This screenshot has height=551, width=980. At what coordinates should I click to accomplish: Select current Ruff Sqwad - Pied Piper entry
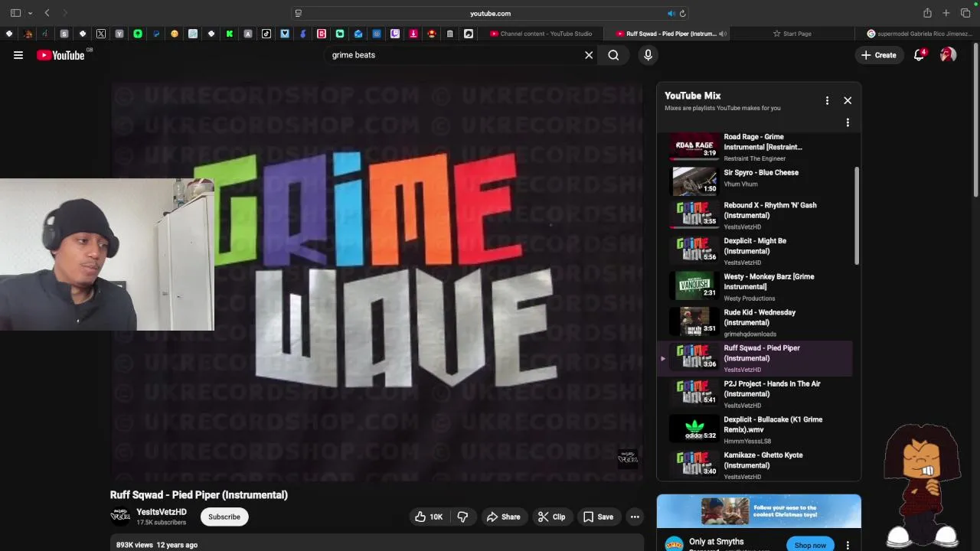tap(755, 358)
